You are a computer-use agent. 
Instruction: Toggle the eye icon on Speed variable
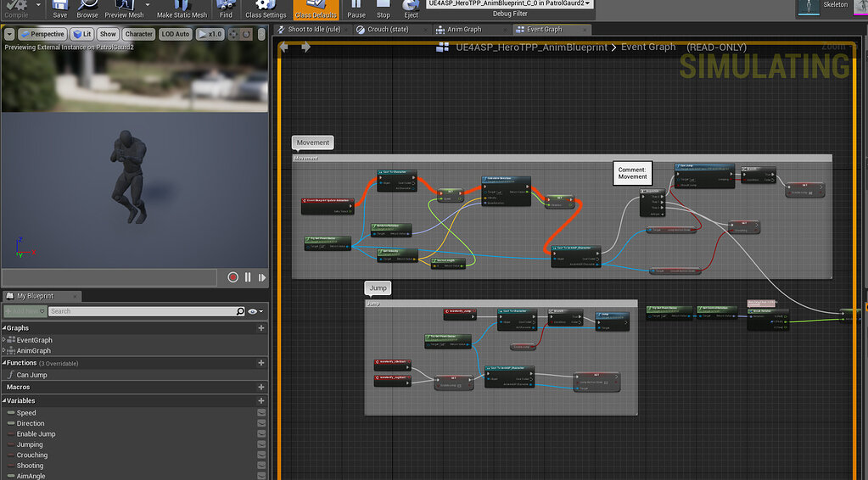tap(261, 413)
